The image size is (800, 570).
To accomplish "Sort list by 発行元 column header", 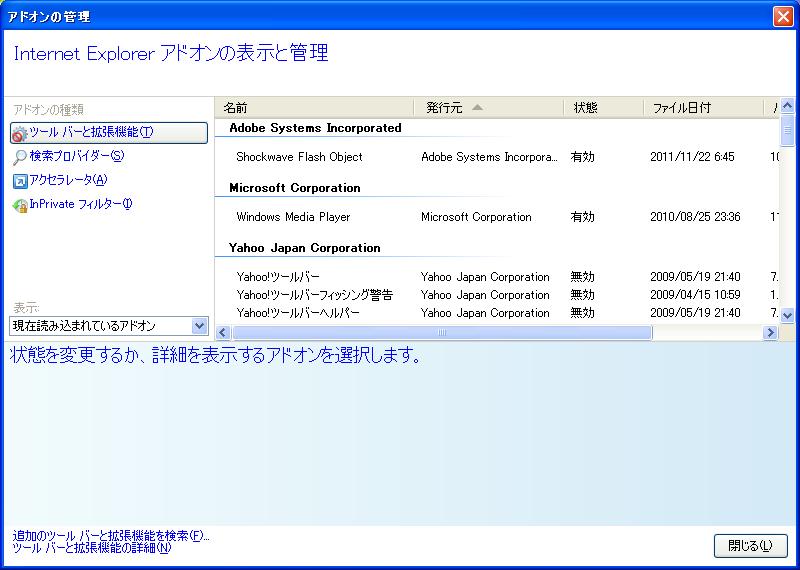I will pyautogui.click(x=488, y=108).
